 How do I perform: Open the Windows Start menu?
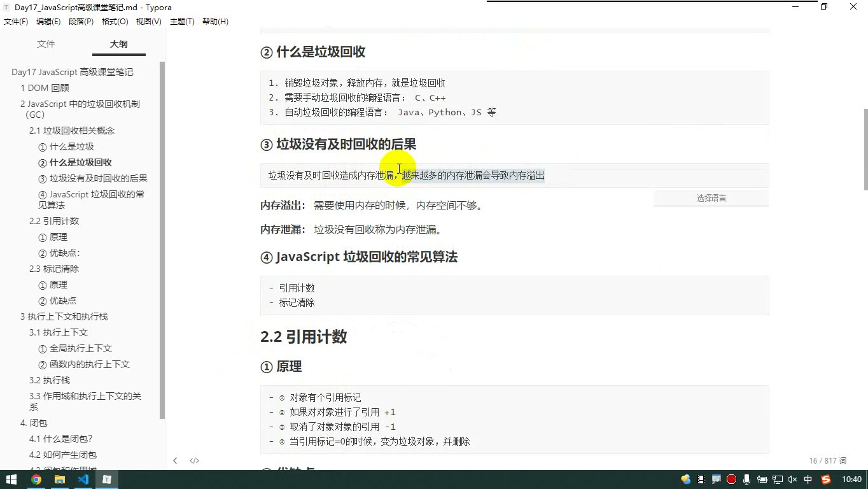pos(11,479)
